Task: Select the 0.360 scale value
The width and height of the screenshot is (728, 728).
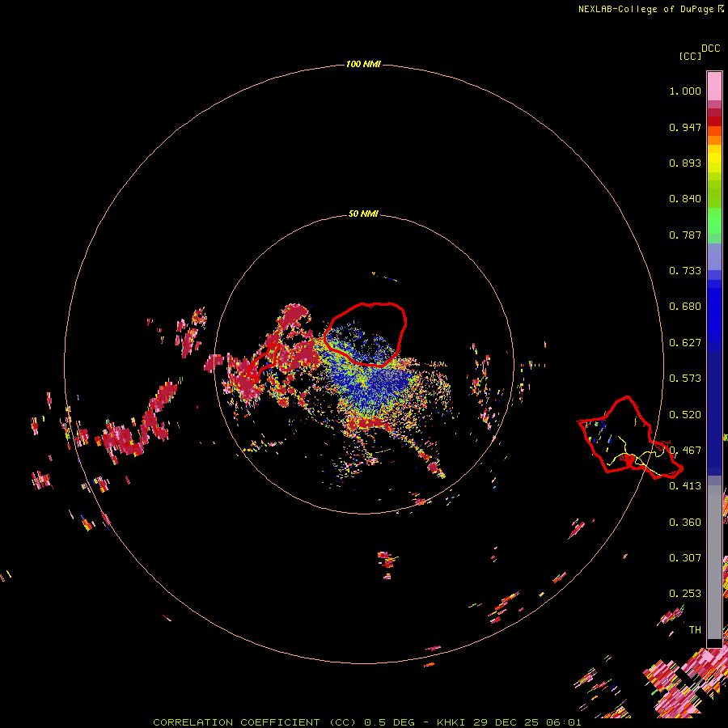Action: coord(685,523)
